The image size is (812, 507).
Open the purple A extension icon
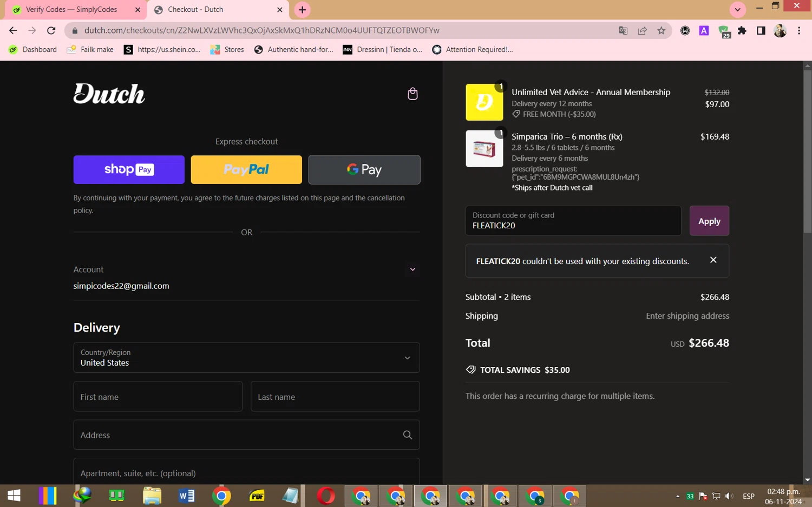click(704, 31)
